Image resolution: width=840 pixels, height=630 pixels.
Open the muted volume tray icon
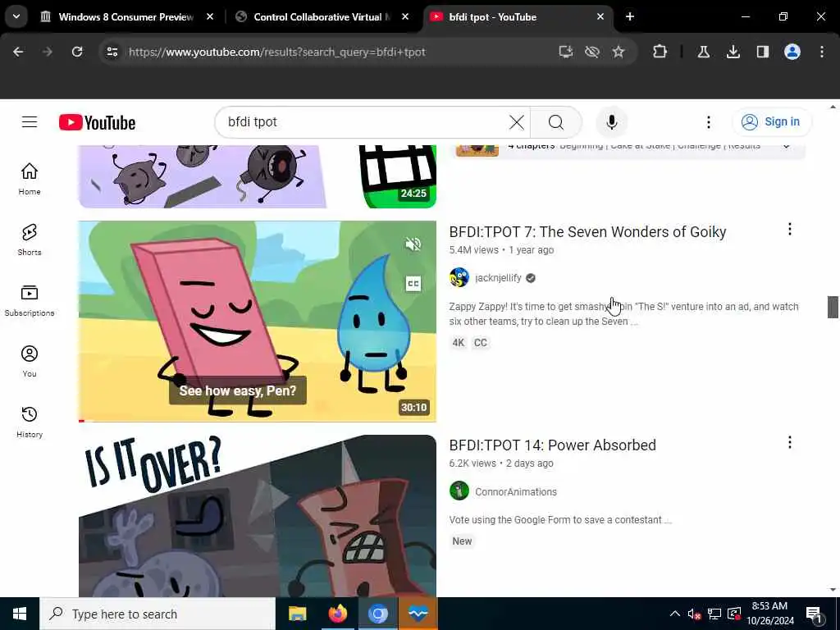(x=694, y=614)
